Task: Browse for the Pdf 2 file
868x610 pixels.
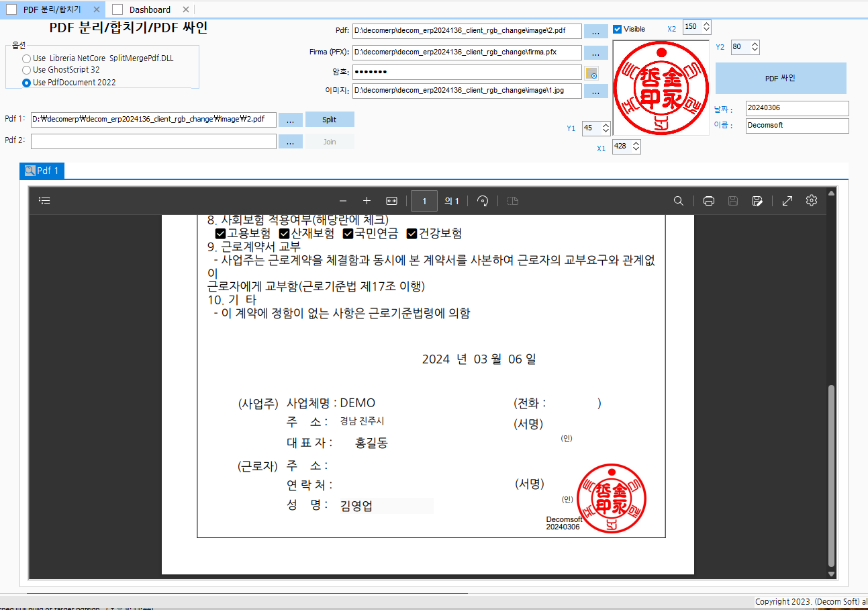Action: tap(290, 142)
